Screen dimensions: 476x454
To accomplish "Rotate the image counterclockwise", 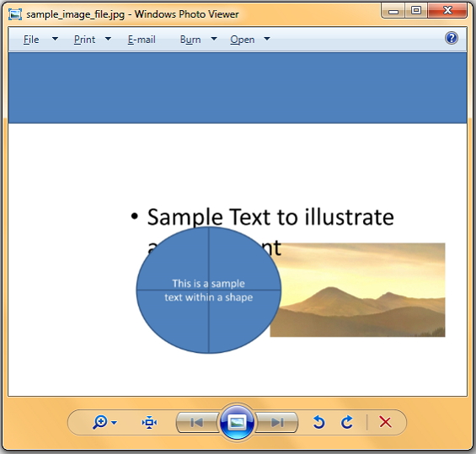I will click(x=318, y=422).
